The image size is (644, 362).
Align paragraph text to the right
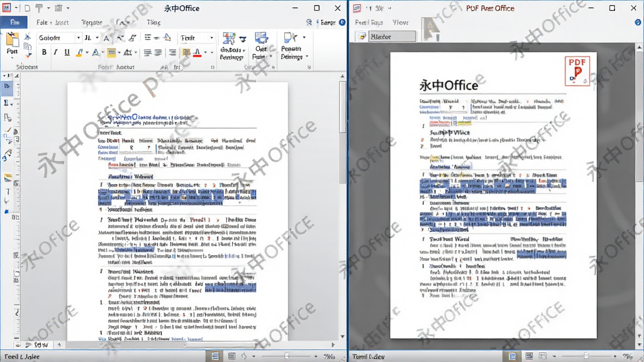tap(172, 53)
